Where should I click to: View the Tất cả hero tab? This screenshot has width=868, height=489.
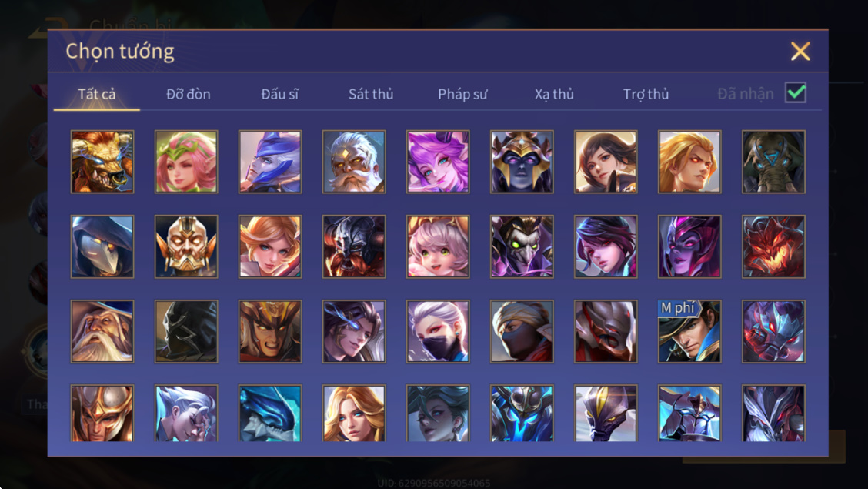(97, 94)
